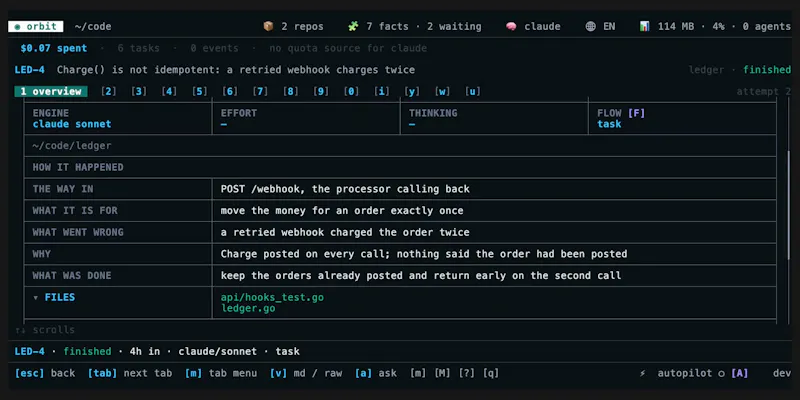Click the WHY label

tap(42, 254)
